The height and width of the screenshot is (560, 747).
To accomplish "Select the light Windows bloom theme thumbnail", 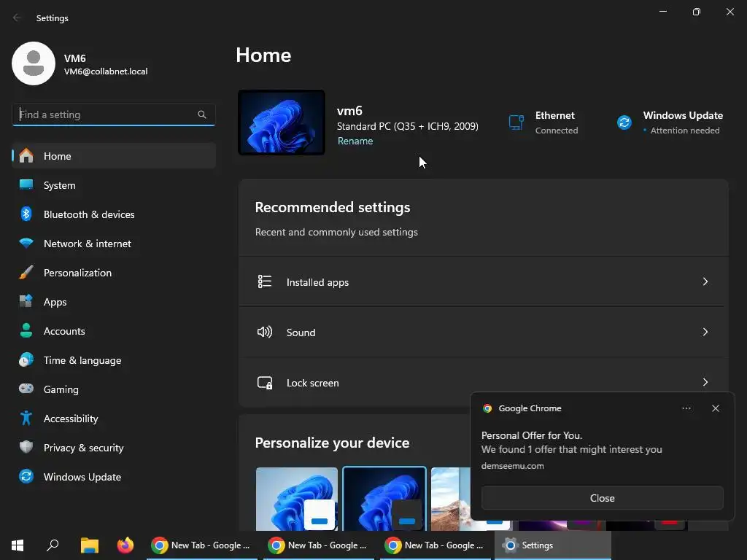I will coord(297,499).
